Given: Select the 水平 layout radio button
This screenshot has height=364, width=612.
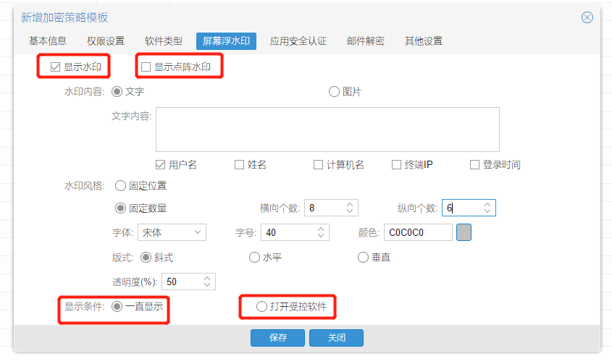Looking at the screenshot, I should [254, 257].
